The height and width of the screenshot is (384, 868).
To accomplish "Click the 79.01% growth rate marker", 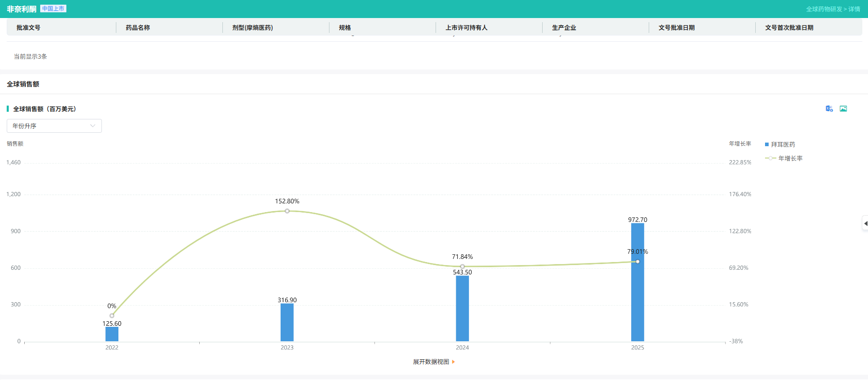I will (x=637, y=261).
